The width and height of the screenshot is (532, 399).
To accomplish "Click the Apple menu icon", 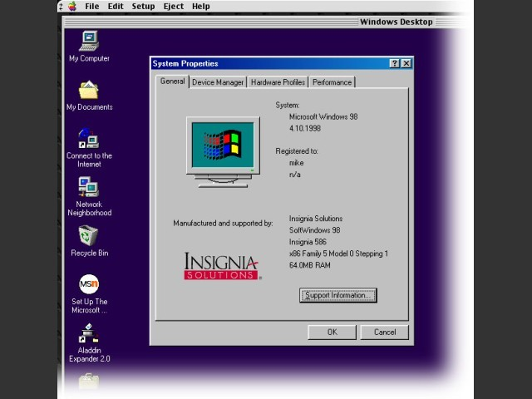I will pyautogui.click(x=72, y=6).
